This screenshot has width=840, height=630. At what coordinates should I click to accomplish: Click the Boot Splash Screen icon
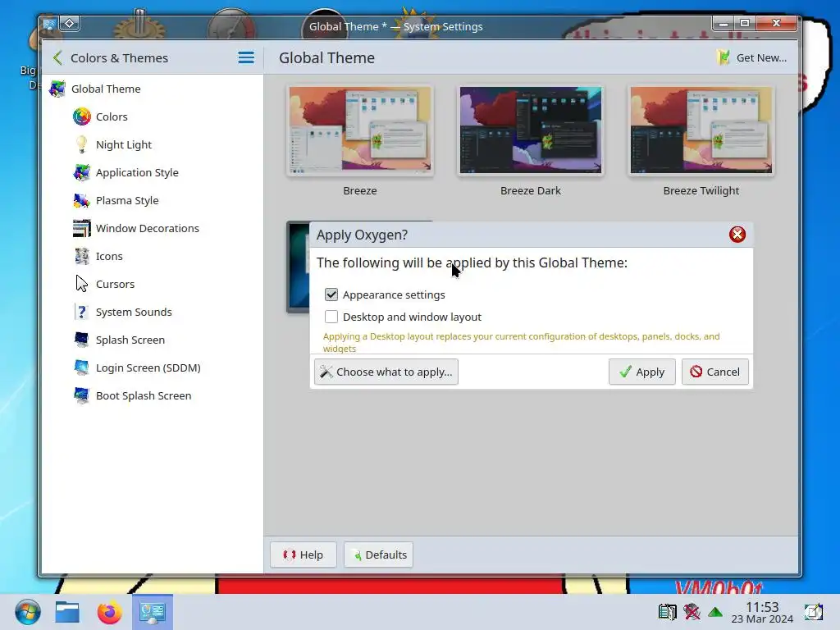[82, 395]
